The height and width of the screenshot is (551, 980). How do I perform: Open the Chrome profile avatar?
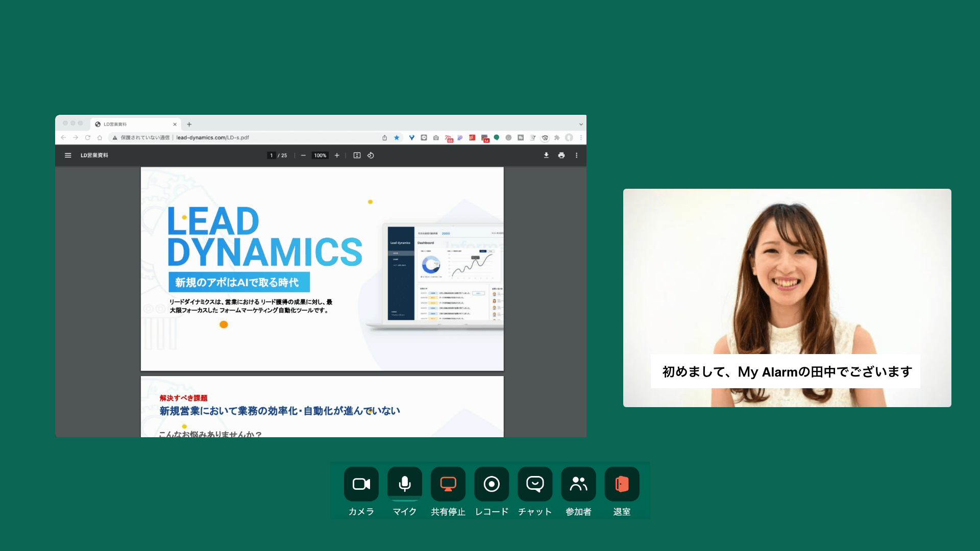point(569,138)
